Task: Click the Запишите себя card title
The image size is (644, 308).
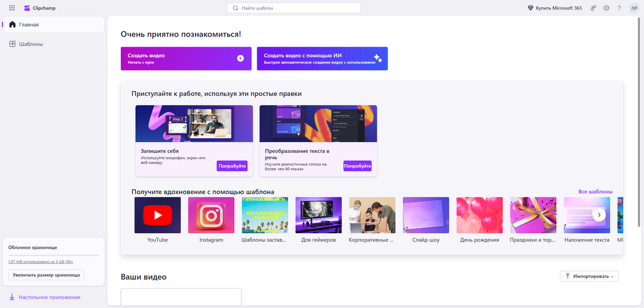Action: (160, 151)
